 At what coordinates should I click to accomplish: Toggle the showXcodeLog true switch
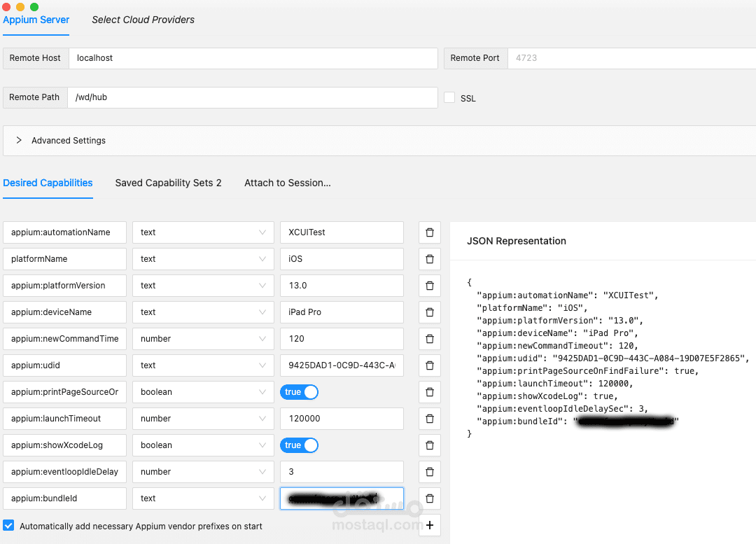click(x=299, y=445)
